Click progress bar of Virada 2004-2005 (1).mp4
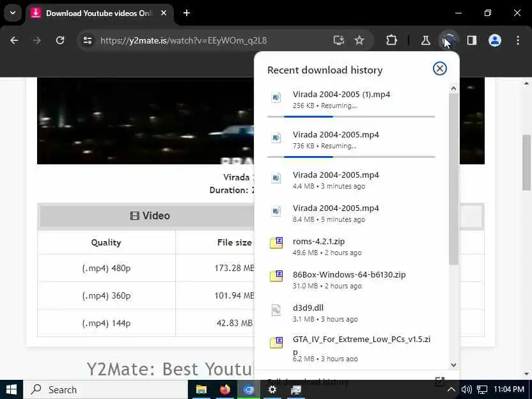 (351, 117)
